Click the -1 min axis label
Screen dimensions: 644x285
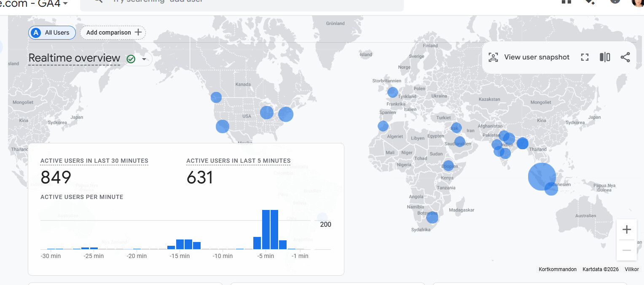pos(300,256)
